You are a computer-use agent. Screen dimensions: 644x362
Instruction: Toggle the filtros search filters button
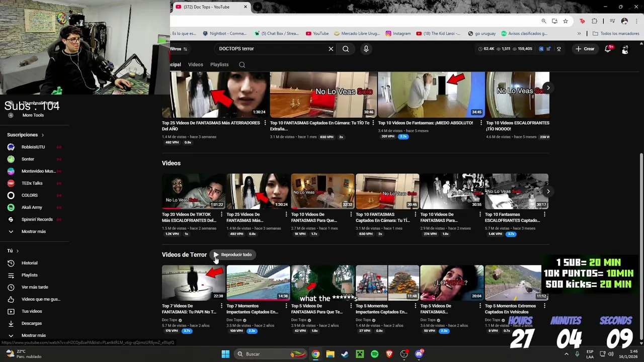(x=179, y=49)
